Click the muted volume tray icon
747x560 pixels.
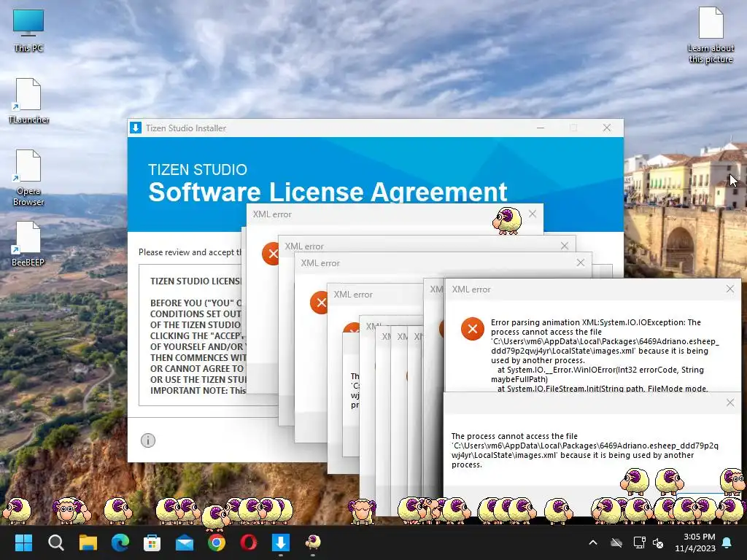click(658, 542)
